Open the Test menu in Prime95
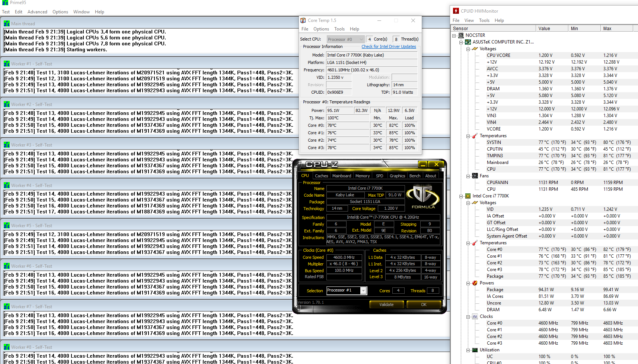 [6, 12]
